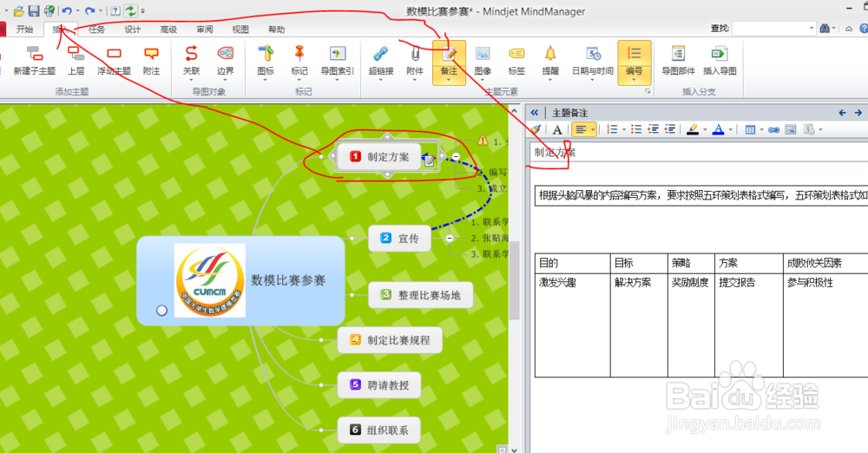Screen dimensions: 868x453
Task: Open the numbered list dropdown in the notes toolbar
Action: [x=624, y=129]
